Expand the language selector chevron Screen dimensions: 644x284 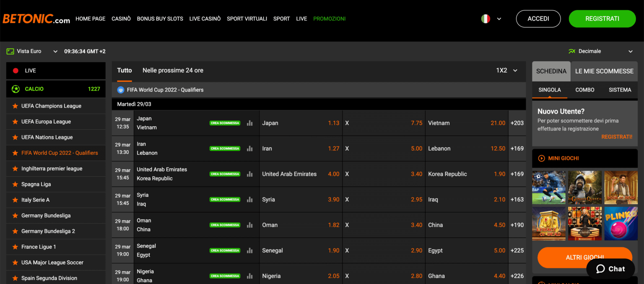[499, 19]
